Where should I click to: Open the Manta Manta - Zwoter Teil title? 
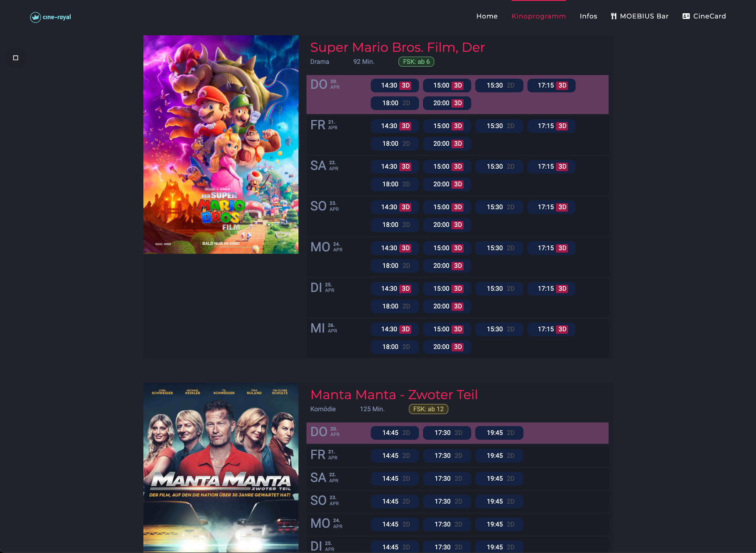coord(394,395)
